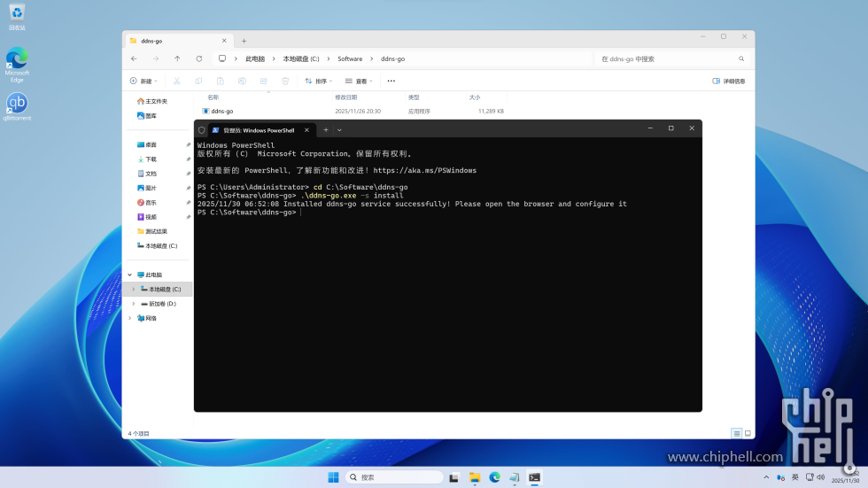Image resolution: width=868 pixels, height=488 pixels.
Task: Collapse the This PC tree node
Action: click(129, 275)
